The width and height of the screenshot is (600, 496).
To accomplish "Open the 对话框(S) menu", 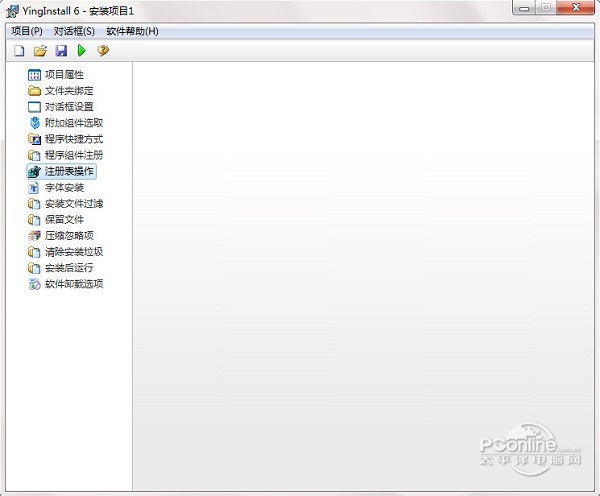I will [x=74, y=31].
